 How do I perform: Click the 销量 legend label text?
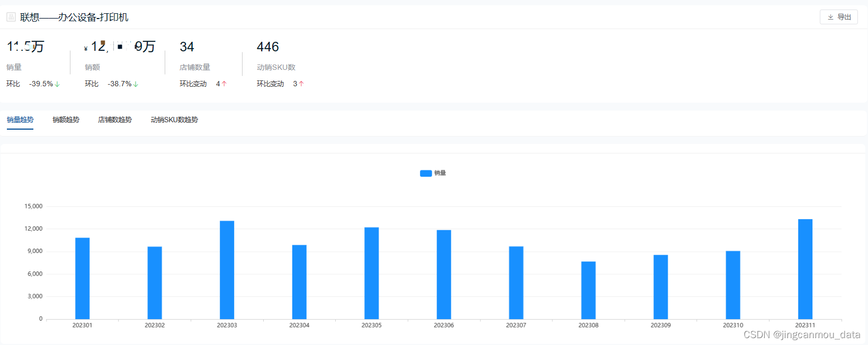pyautogui.click(x=440, y=173)
